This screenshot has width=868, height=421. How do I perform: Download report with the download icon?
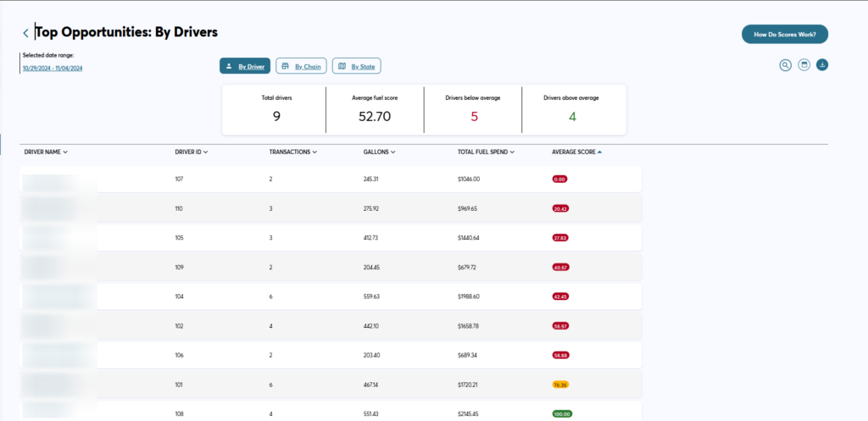[822, 65]
